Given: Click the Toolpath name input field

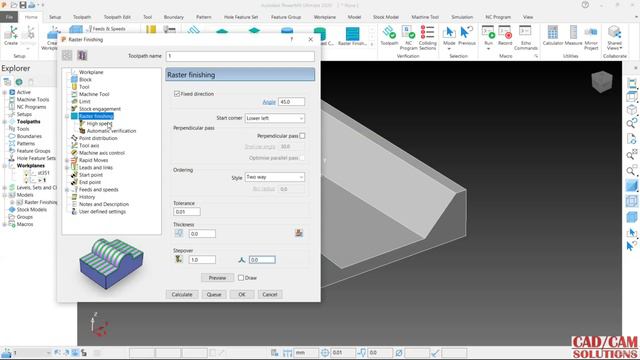Looking at the screenshot, I should (240, 56).
